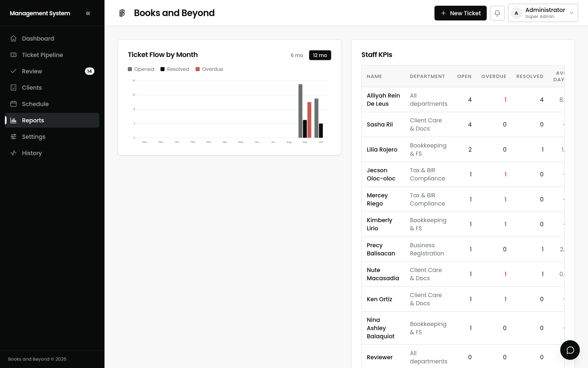
Task: Go to Ticket Pipeline page
Action: pos(52,55)
